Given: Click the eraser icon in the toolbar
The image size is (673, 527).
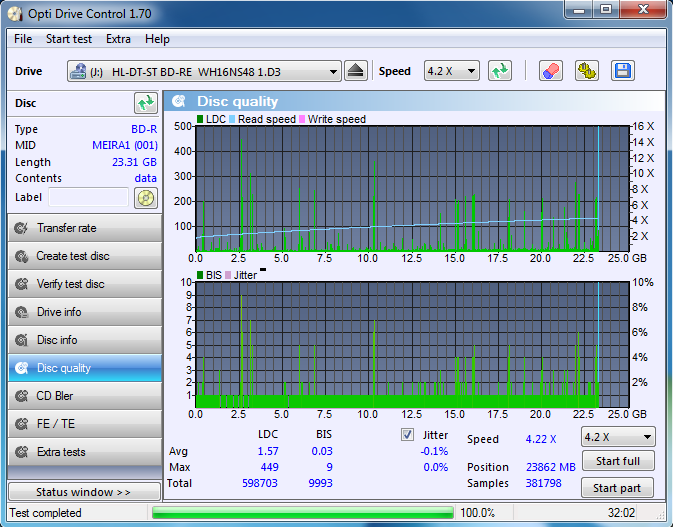Looking at the screenshot, I should pyautogui.click(x=551, y=71).
